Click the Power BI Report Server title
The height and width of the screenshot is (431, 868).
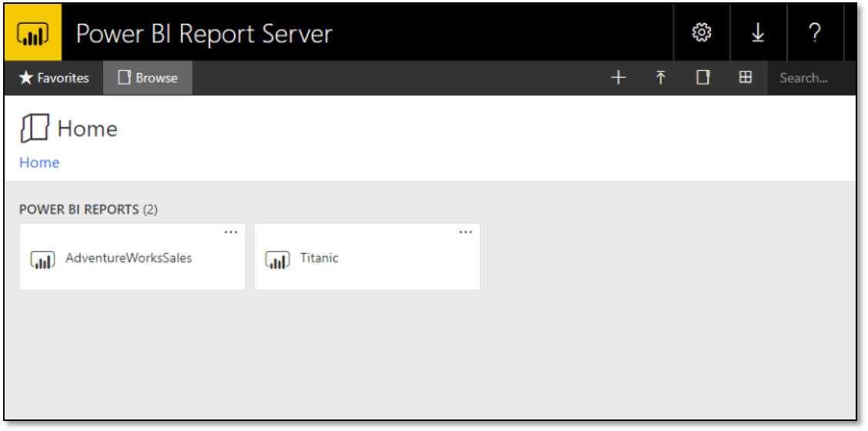click(x=204, y=34)
